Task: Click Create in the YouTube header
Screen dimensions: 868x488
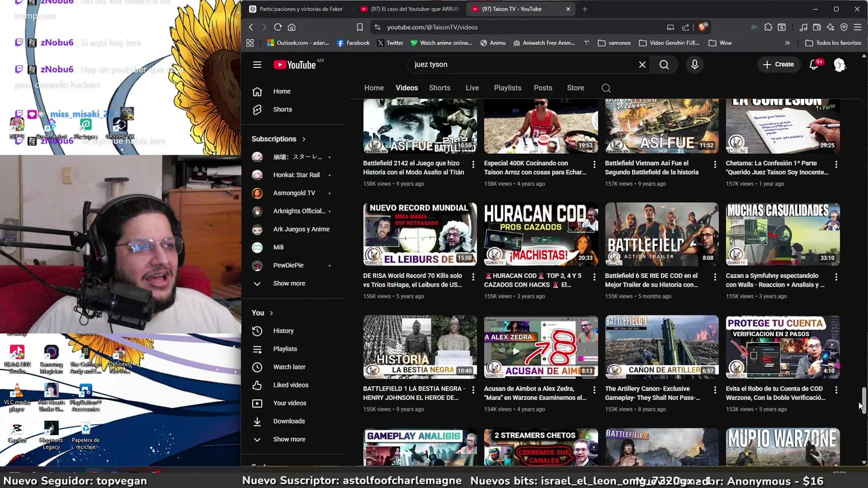Action: 778,64
